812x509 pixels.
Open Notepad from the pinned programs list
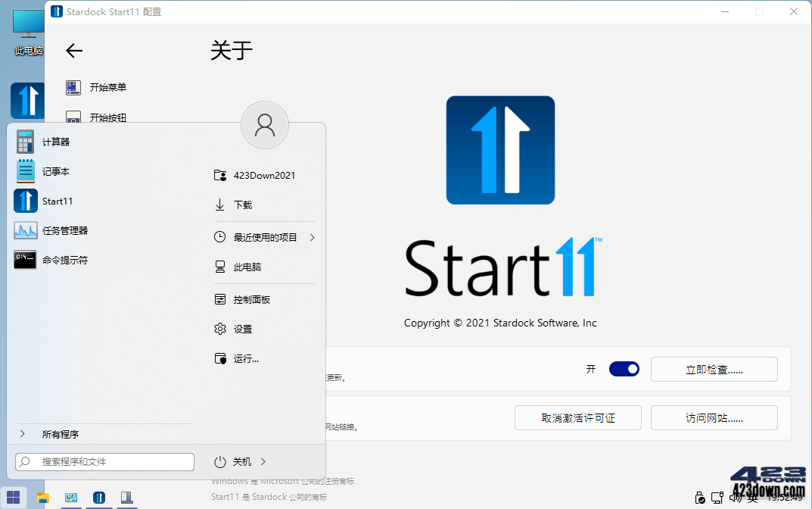point(56,171)
